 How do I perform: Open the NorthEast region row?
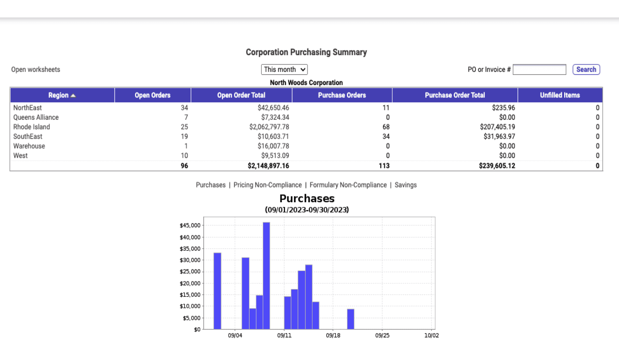27,108
